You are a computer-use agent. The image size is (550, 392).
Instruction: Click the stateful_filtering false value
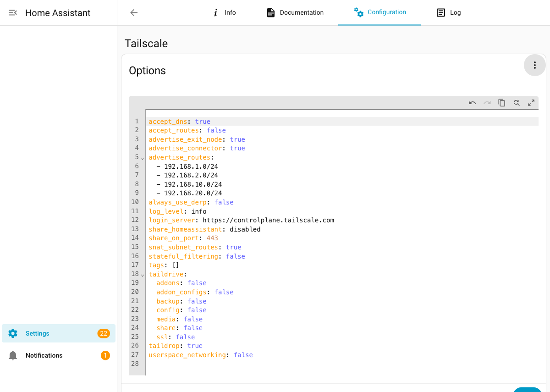click(236, 256)
